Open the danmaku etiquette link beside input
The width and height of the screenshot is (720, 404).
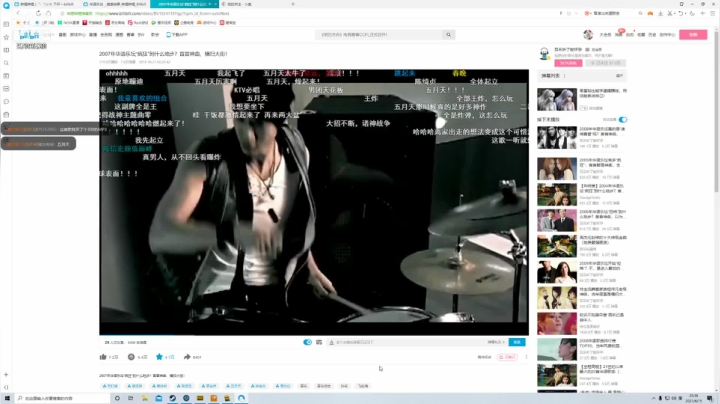point(496,342)
